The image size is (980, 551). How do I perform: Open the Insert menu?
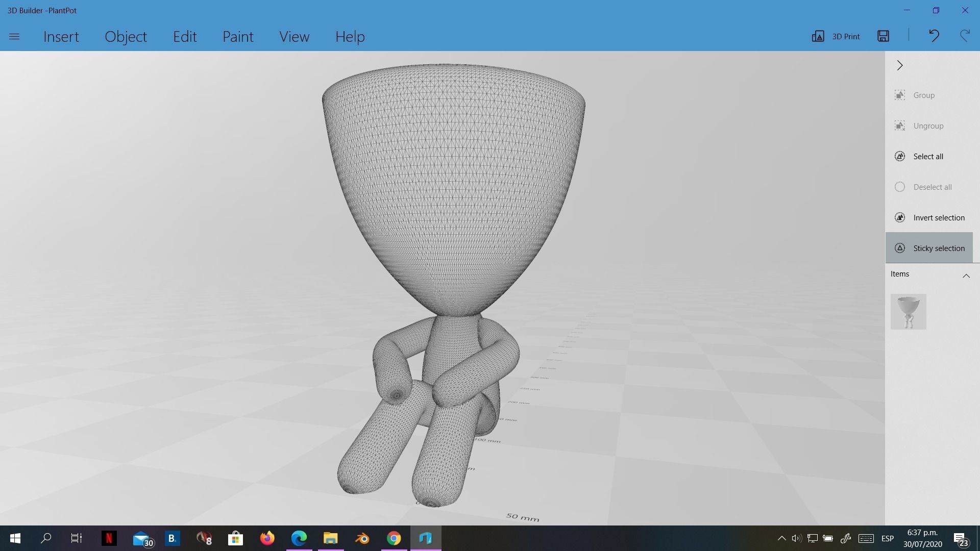[x=61, y=37]
